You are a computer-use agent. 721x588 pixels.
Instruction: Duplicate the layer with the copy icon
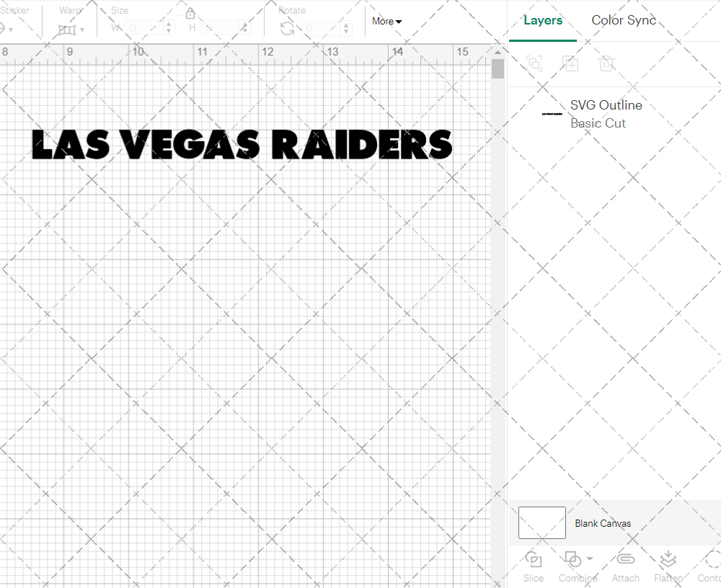click(x=571, y=63)
